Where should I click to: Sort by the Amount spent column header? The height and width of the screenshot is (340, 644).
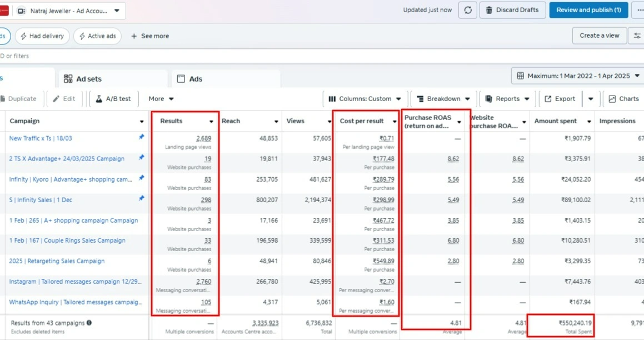[x=556, y=121]
